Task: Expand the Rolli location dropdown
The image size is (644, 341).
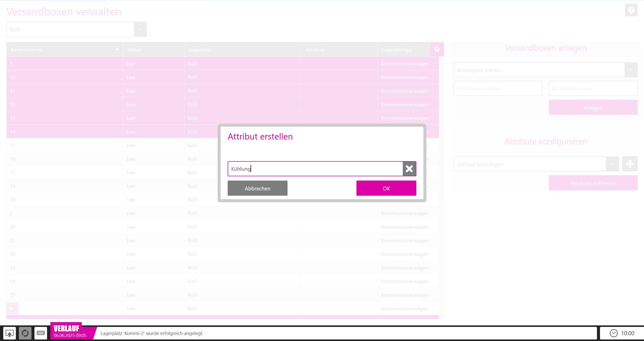Action: [x=140, y=29]
